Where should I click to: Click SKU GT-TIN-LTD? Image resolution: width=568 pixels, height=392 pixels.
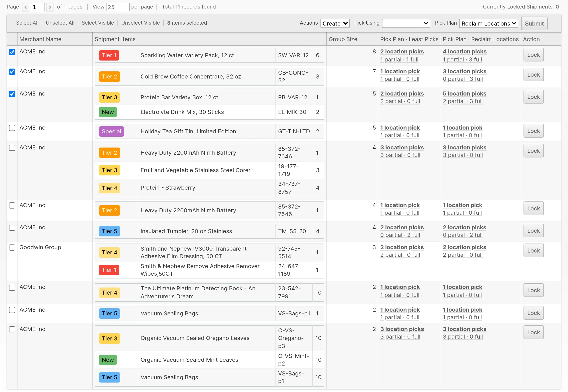click(x=294, y=132)
